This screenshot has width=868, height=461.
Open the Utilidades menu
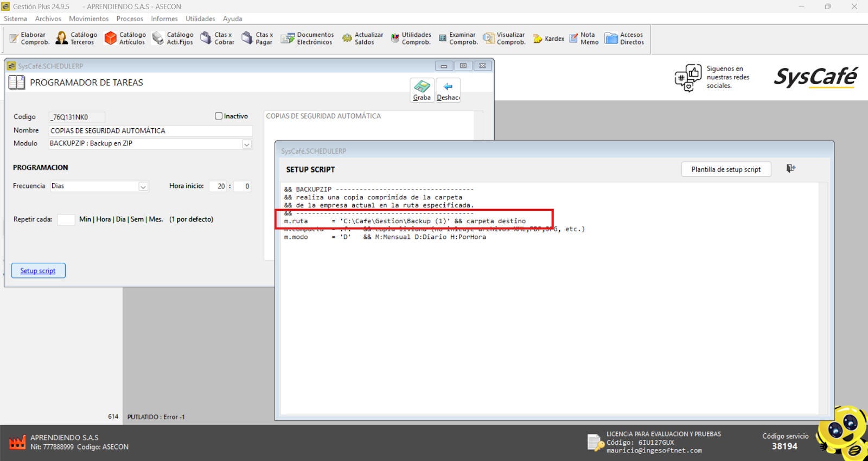(x=200, y=18)
